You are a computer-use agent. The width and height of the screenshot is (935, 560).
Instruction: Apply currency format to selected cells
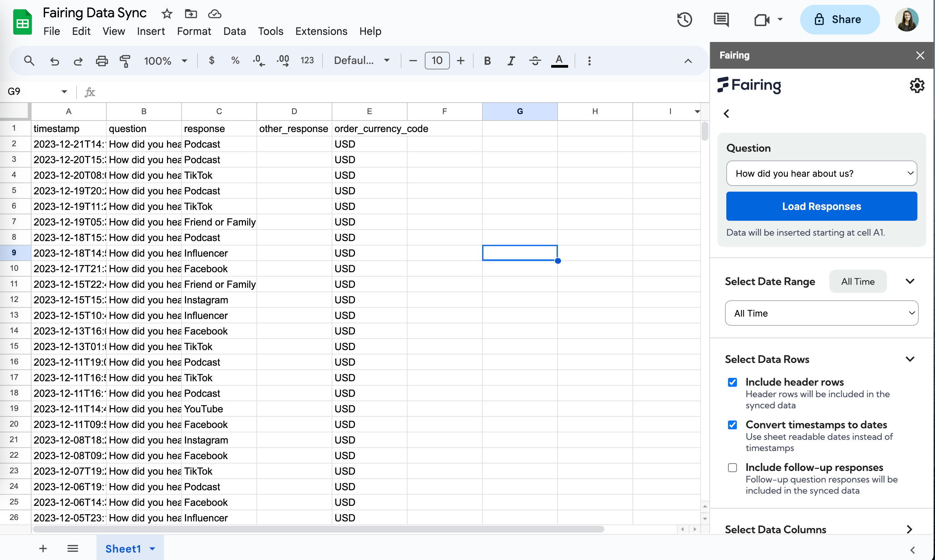pos(212,60)
